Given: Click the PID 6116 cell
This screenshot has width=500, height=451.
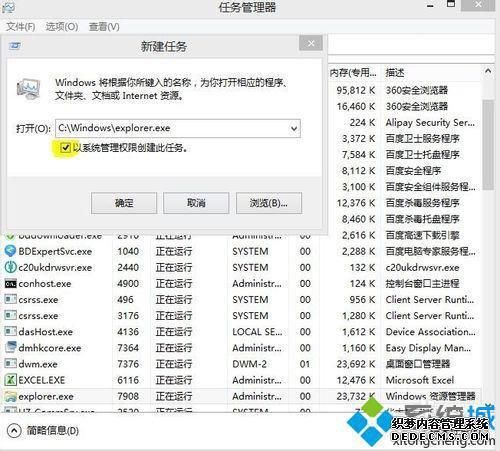Looking at the screenshot, I should pyautogui.click(x=128, y=380).
